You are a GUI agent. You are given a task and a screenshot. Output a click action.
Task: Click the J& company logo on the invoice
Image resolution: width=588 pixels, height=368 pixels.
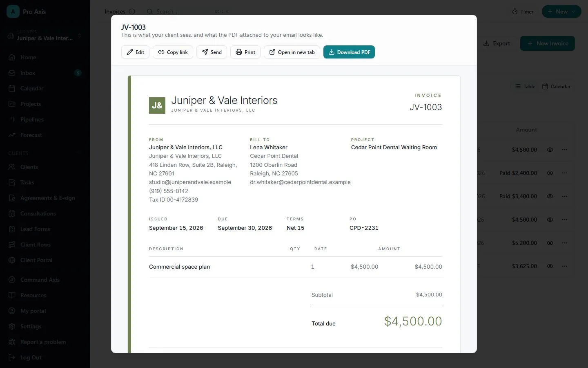click(x=157, y=105)
